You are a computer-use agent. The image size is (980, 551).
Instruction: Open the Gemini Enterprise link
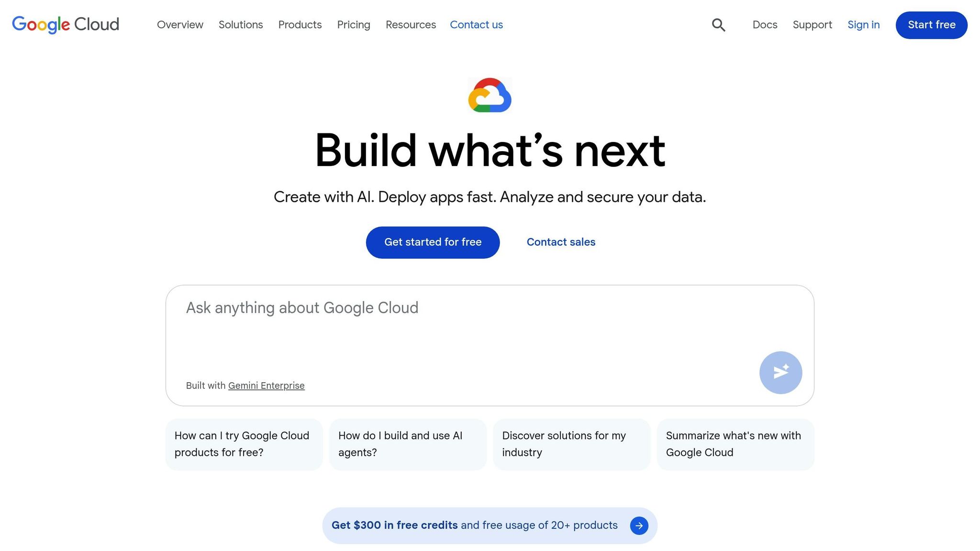tap(267, 386)
